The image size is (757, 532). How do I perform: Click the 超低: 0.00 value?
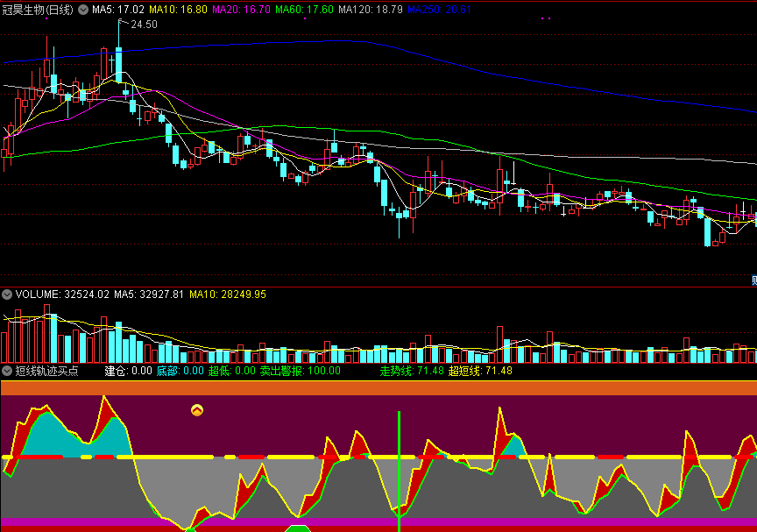point(231,371)
